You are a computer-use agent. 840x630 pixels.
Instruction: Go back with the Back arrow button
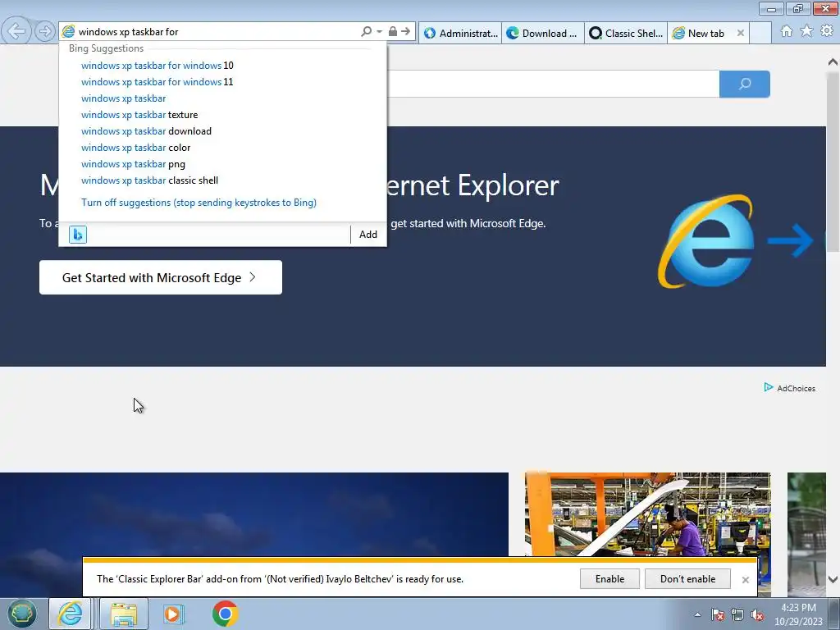[16, 31]
